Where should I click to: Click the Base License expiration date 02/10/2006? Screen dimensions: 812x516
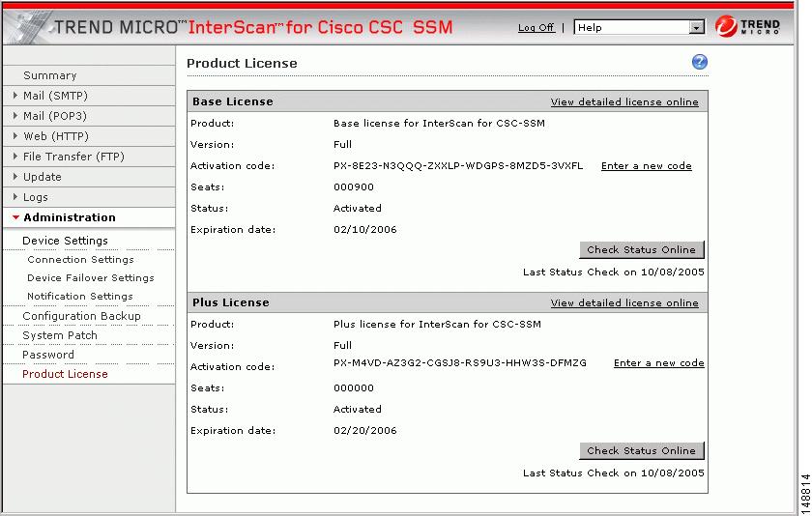(365, 229)
